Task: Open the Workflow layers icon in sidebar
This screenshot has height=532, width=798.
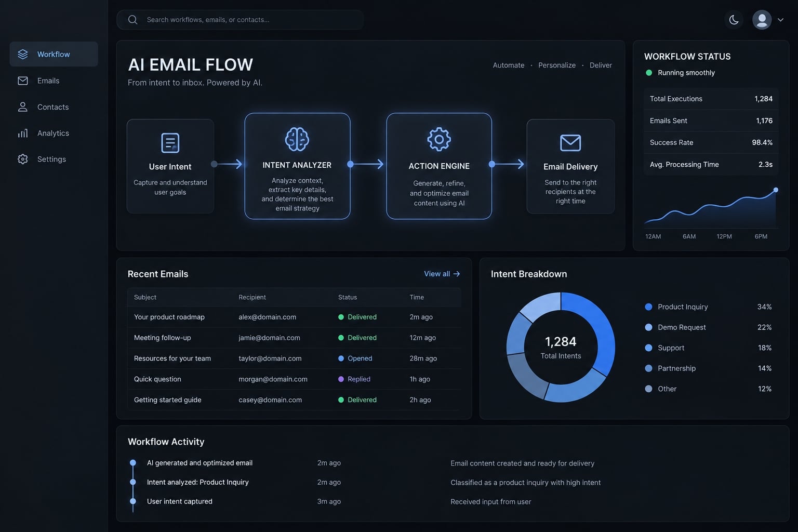Action: [23, 54]
